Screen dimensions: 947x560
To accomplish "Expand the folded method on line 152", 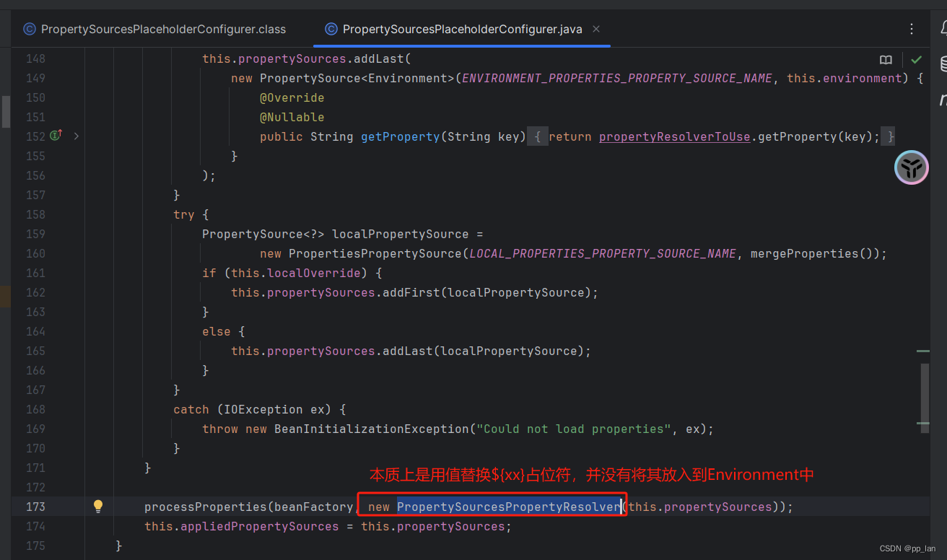I will 77,136.
